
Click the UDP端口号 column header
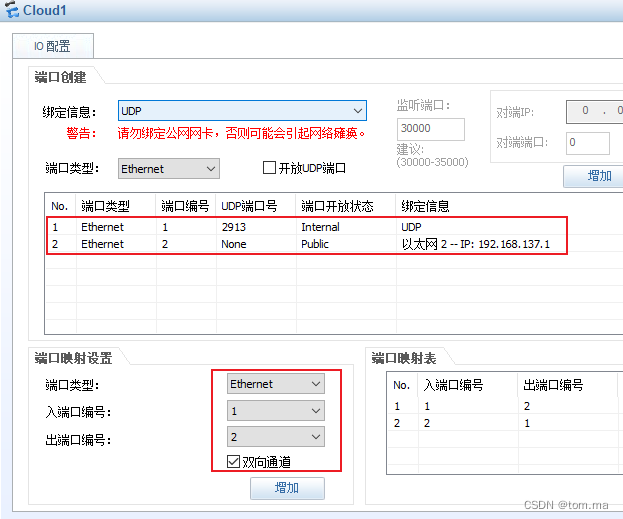tap(256, 206)
